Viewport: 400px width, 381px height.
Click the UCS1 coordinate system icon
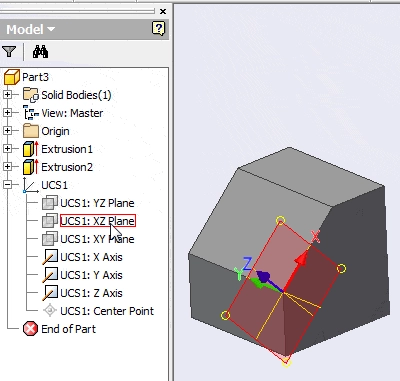click(31, 185)
